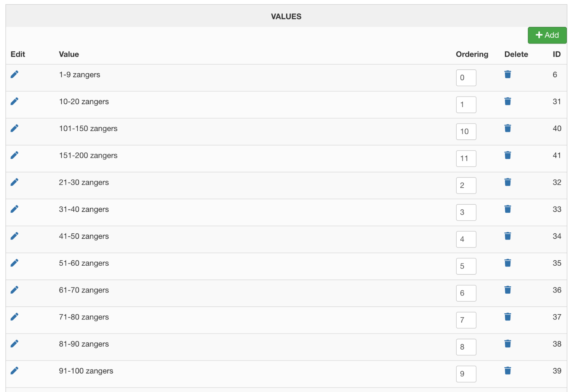Screen dimensions: 575x392
Task: Open edit for "21-30 zangers"
Action: tap(15, 182)
